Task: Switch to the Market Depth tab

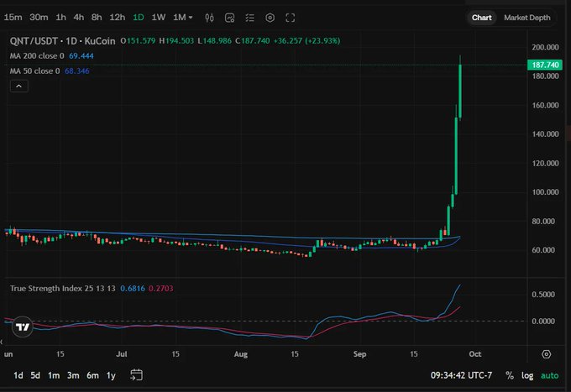Action: (527, 18)
